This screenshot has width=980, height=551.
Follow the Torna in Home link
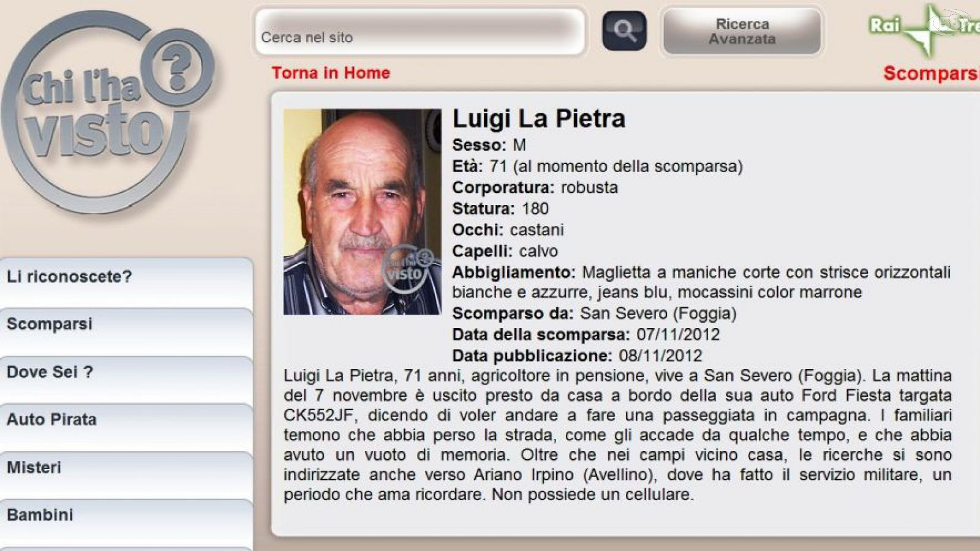click(331, 73)
